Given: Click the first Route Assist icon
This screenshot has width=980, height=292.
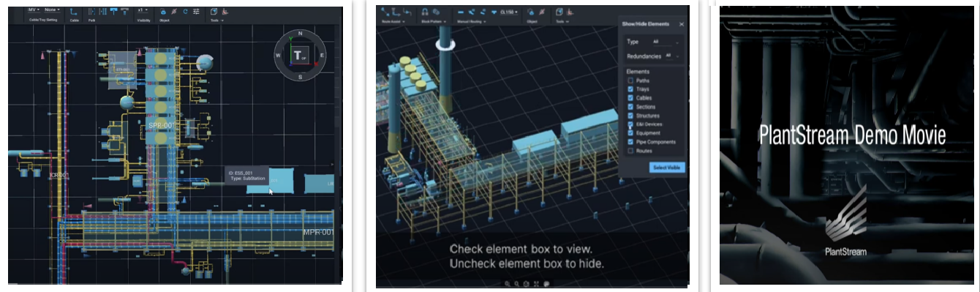Looking at the screenshot, I should [385, 11].
